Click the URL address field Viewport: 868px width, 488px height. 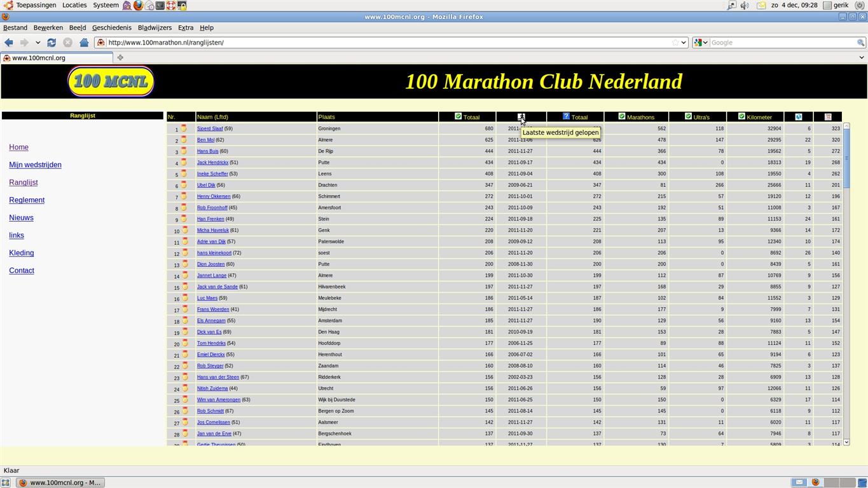click(388, 43)
